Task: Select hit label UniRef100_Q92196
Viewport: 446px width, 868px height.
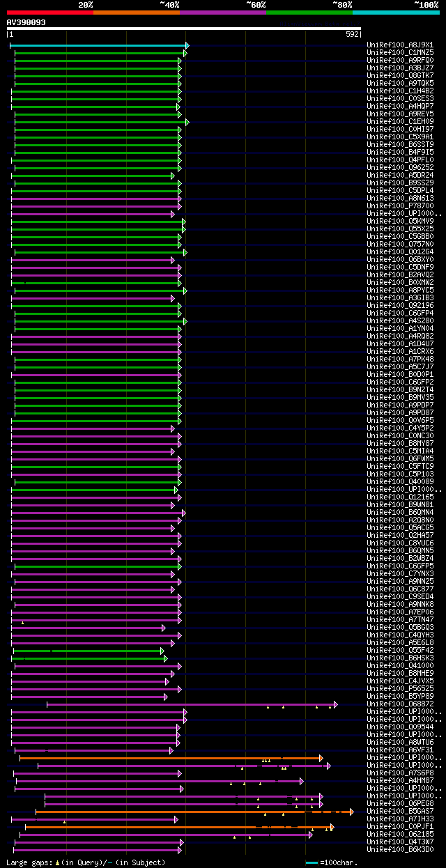Action: pos(400,306)
